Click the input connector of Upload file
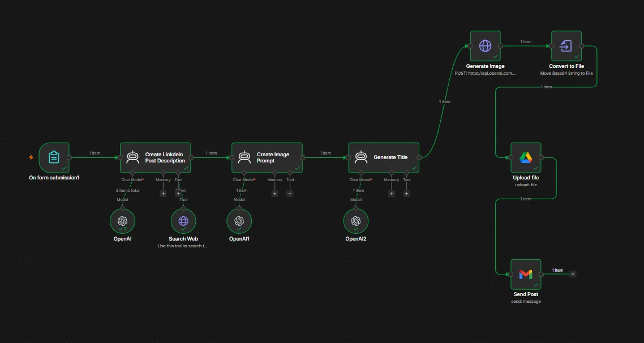 (x=510, y=157)
